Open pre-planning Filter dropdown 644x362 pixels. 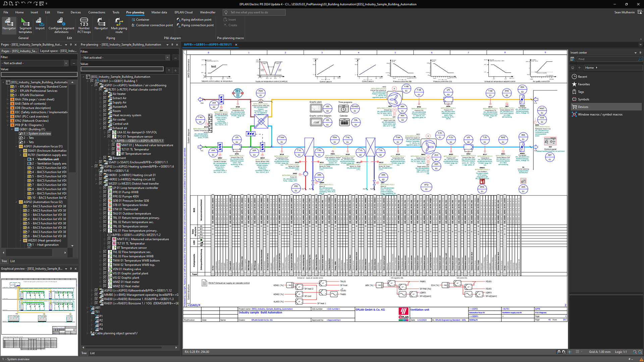167,58
